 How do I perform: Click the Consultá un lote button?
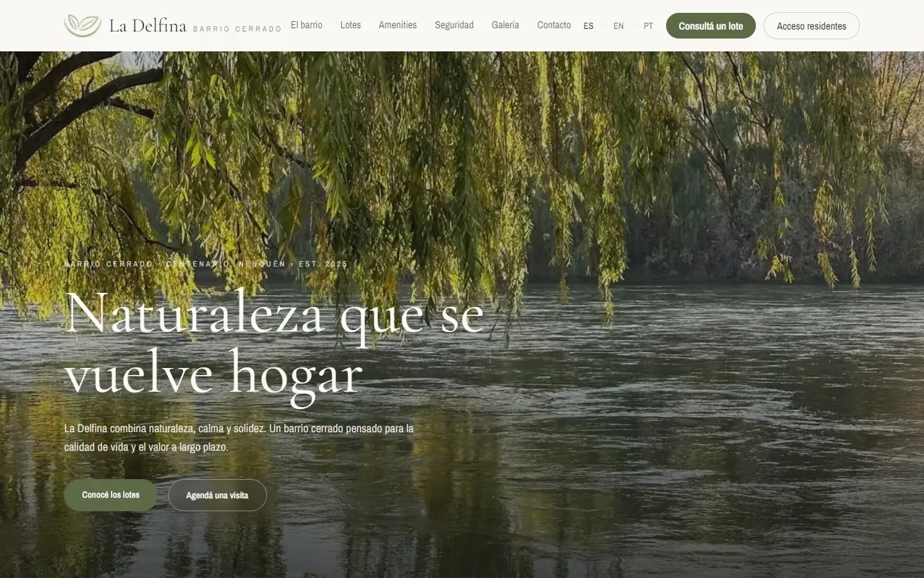[711, 26]
